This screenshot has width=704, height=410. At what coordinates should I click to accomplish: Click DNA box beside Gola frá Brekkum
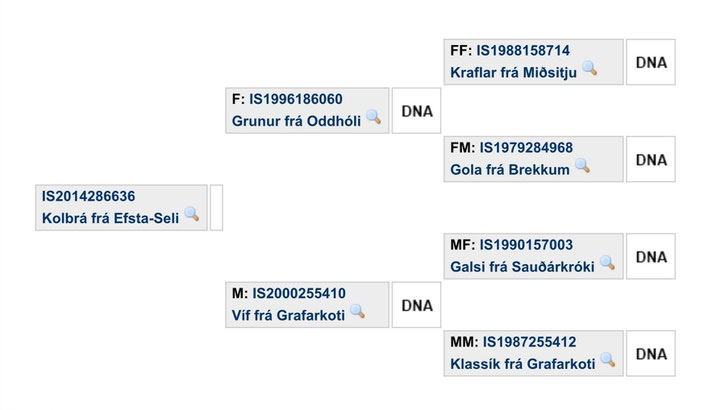[651, 159]
